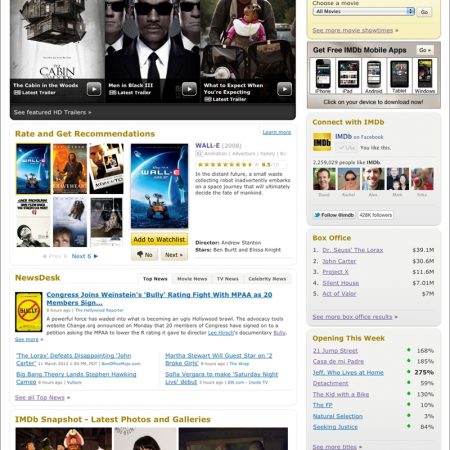The width and height of the screenshot is (450, 450).
Task: Open Sofia Vergara Saturday Night Live story
Action: 222,378
